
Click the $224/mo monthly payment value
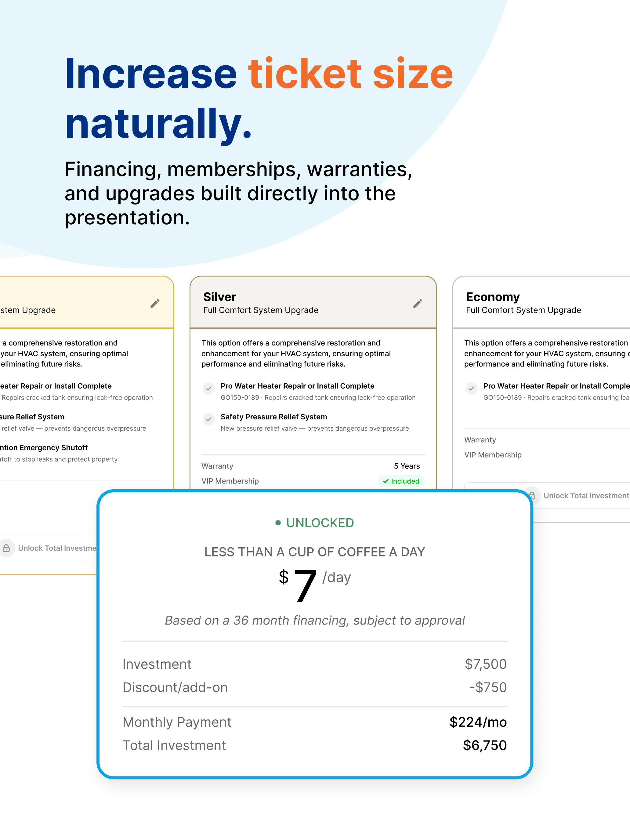point(478,722)
